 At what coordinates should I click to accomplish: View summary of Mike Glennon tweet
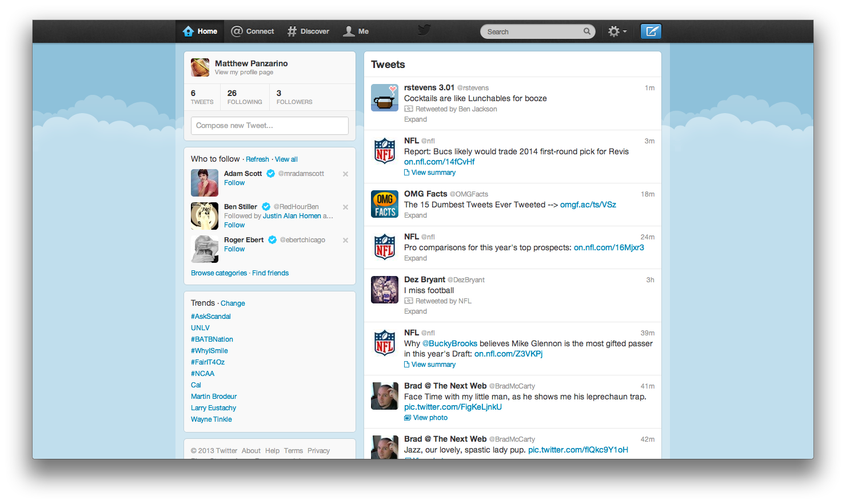coord(430,365)
